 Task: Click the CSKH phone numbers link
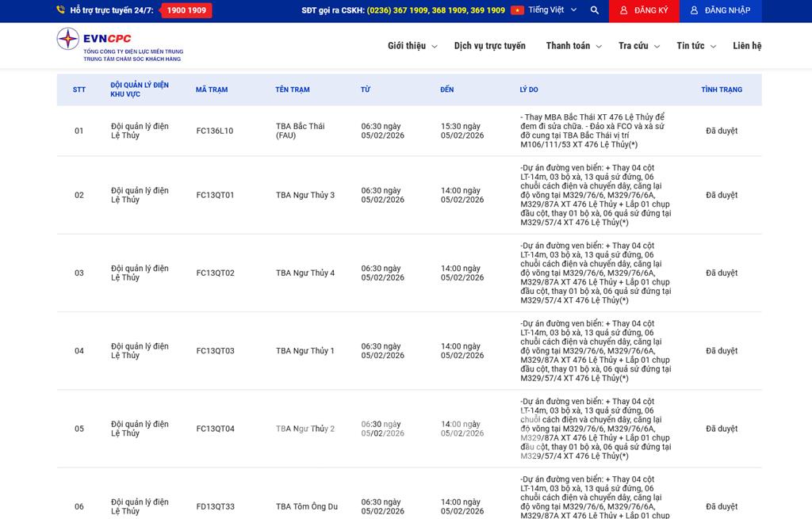(435, 10)
